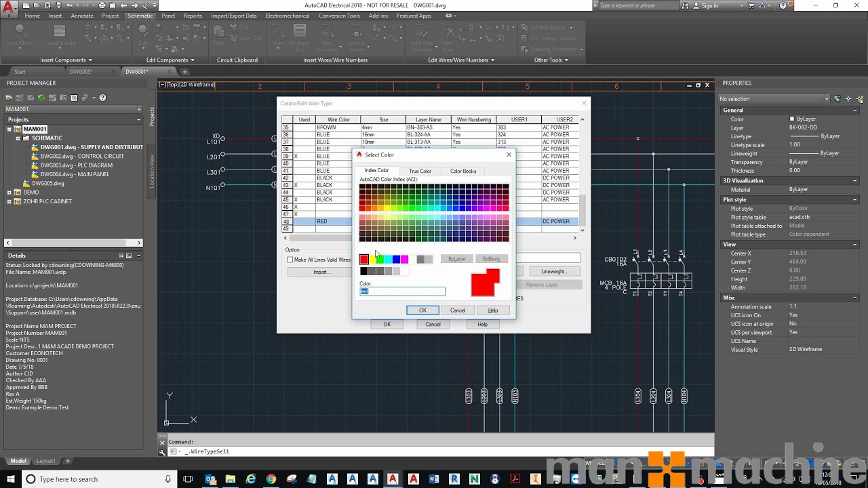Image resolution: width=868 pixels, height=488 pixels.
Task: Select the blue standard color swatch
Action: pos(397,259)
